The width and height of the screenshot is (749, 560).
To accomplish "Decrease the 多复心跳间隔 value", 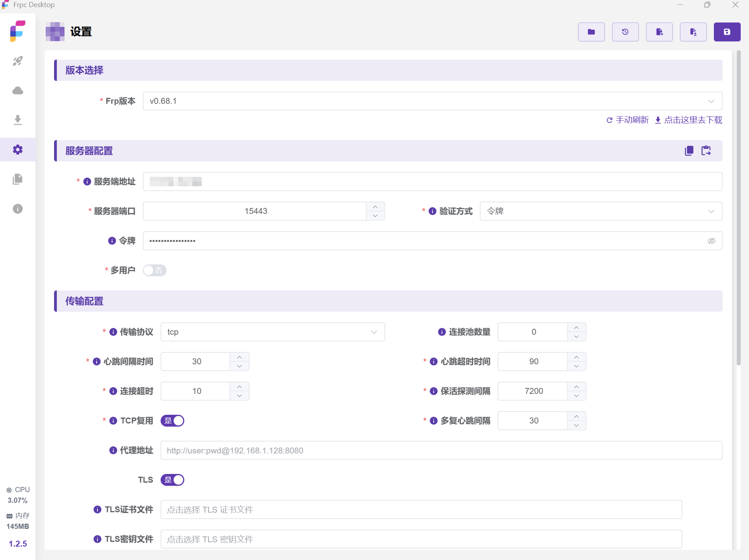I will coord(577,425).
